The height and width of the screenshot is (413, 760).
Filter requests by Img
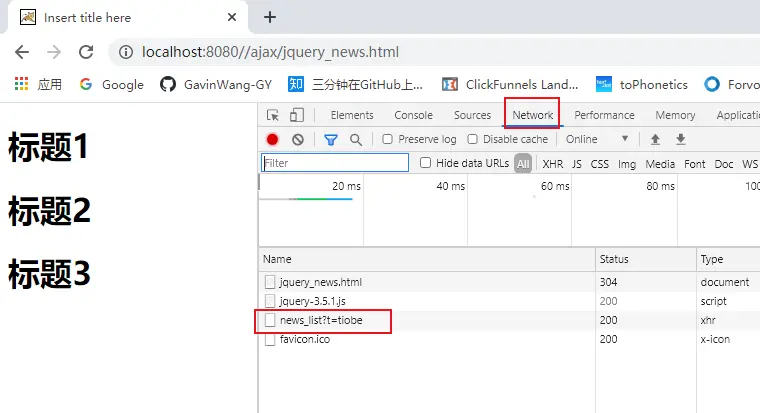click(x=627, y=164)
